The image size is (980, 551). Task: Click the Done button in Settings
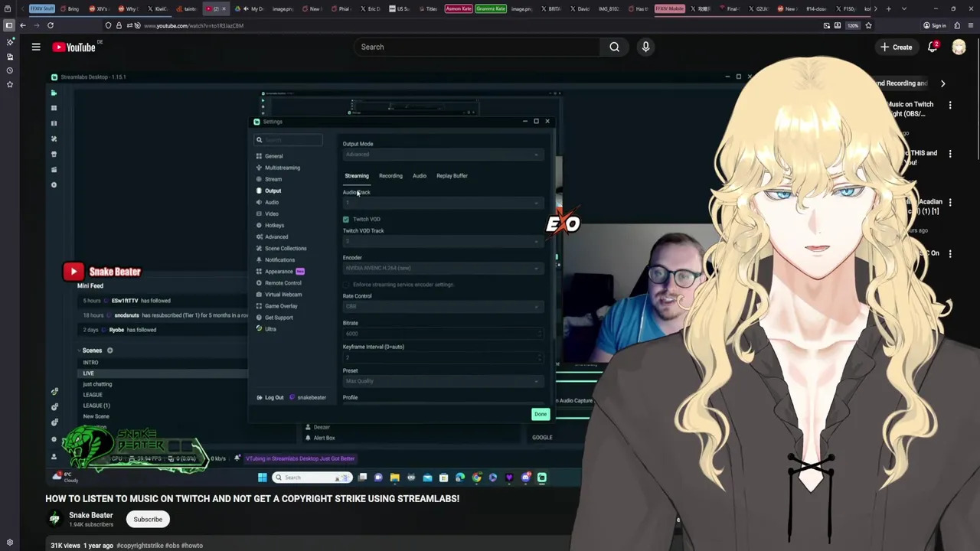point(541,414)
